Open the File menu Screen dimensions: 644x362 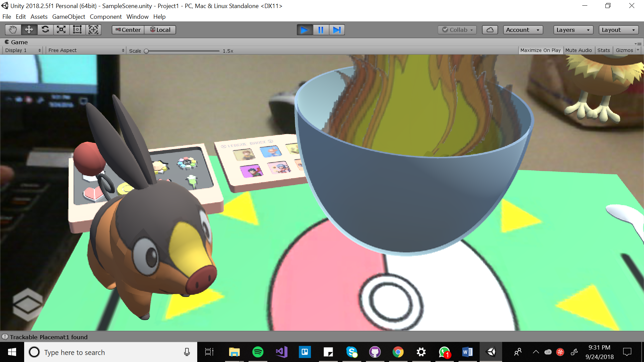(7, 17)
